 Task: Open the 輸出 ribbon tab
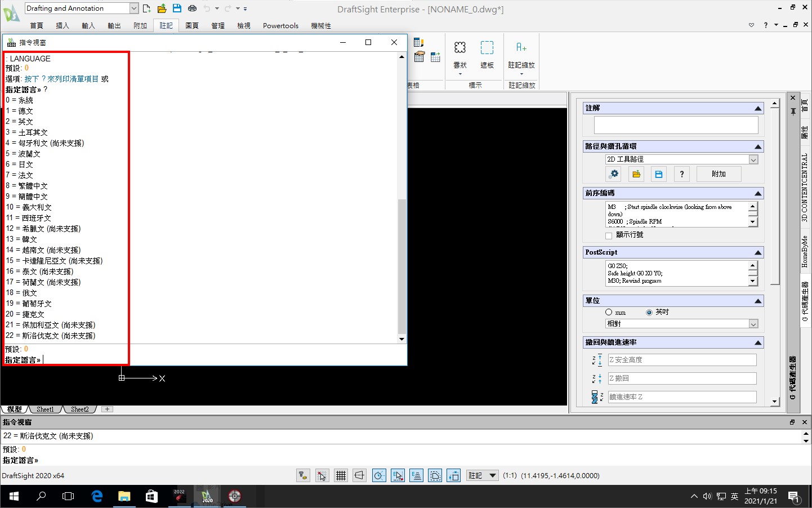pyautogui.click(x=114, y=26)
